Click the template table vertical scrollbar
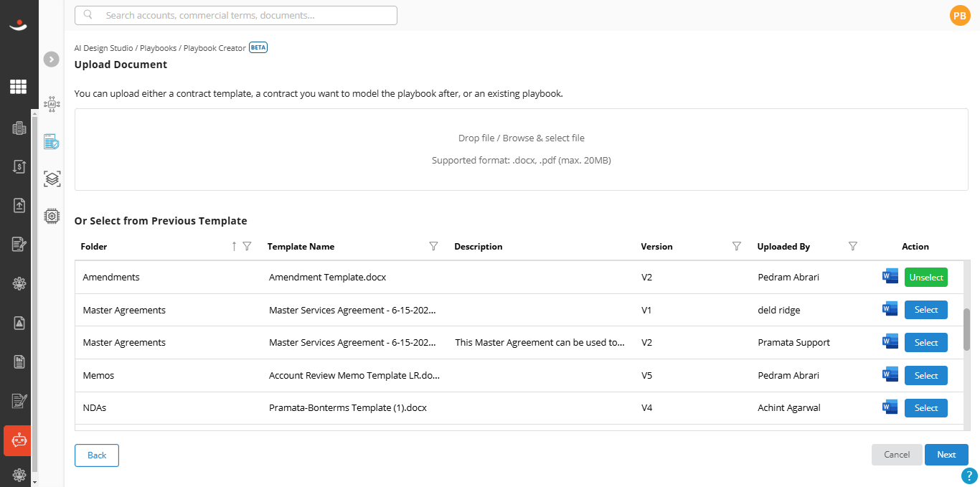This screenshot has height=487, width=980. (966, 330)
